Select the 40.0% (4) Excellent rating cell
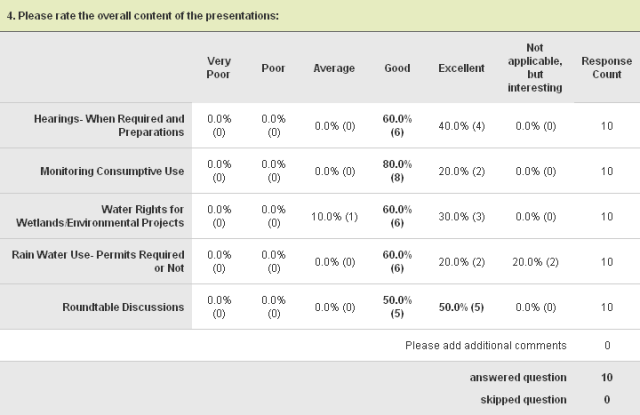 [461, 125]
